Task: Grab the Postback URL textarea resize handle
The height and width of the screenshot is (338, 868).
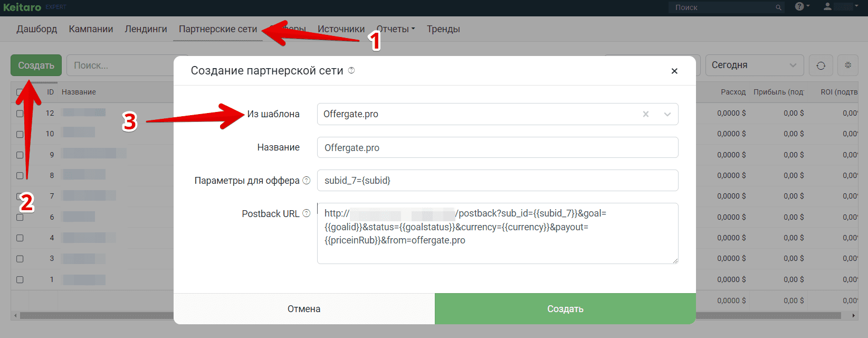Action: coord(674,260)
